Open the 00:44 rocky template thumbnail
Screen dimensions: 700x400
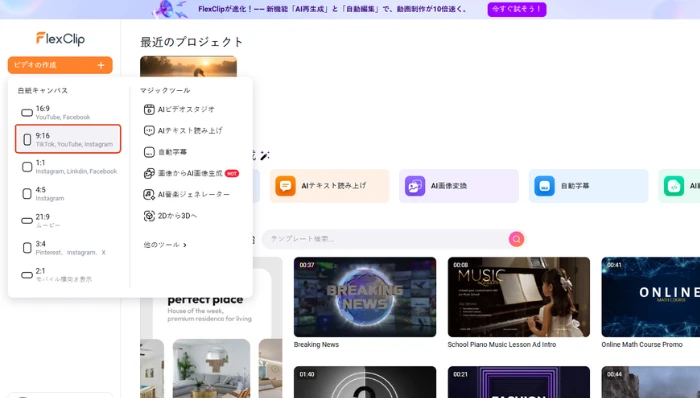pyautogui.click(x=650, y=382)
